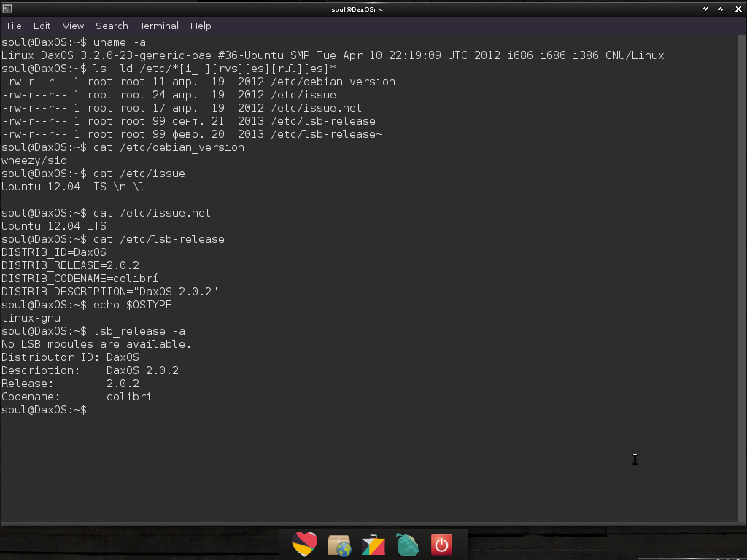Screen dimensions: 747x560
Task: Open the View menu
Action: (73, 26)
